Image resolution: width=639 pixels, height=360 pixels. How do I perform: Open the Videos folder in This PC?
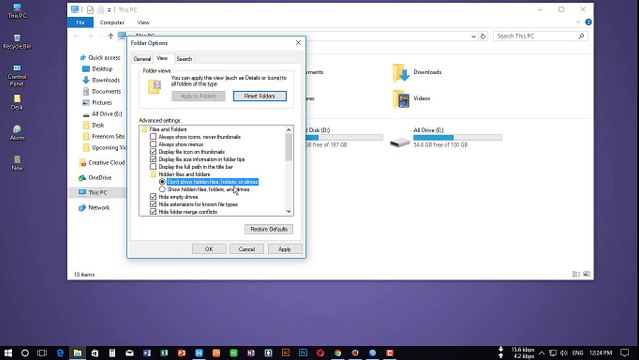[x=411, y=98]
